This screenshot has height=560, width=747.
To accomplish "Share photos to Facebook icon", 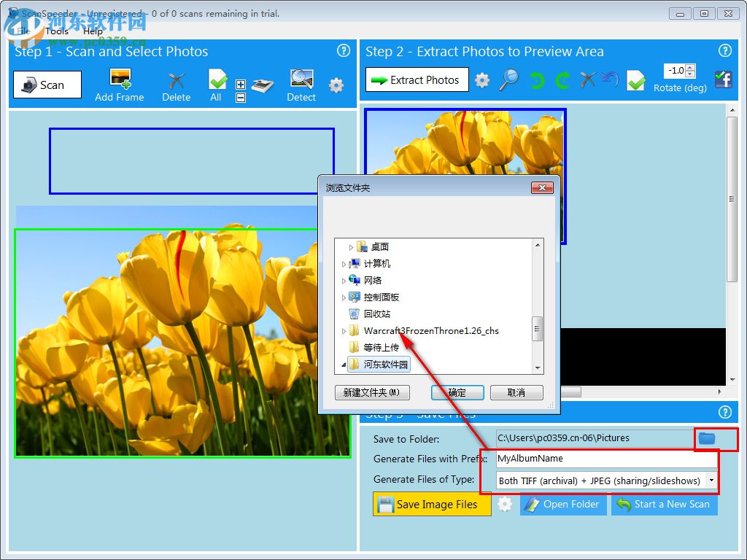I will (x=723, y=79).
